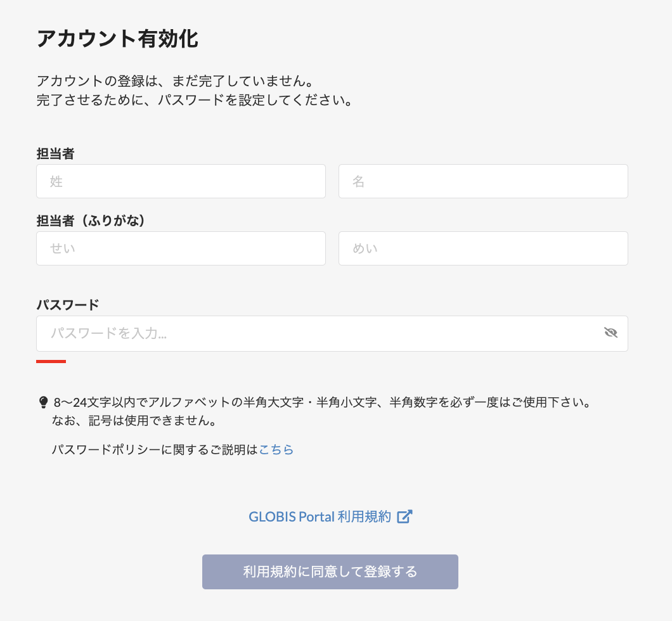The image size is (672, 621).
Task: Focus the 姓 surname input field
Action: [181, 181]
